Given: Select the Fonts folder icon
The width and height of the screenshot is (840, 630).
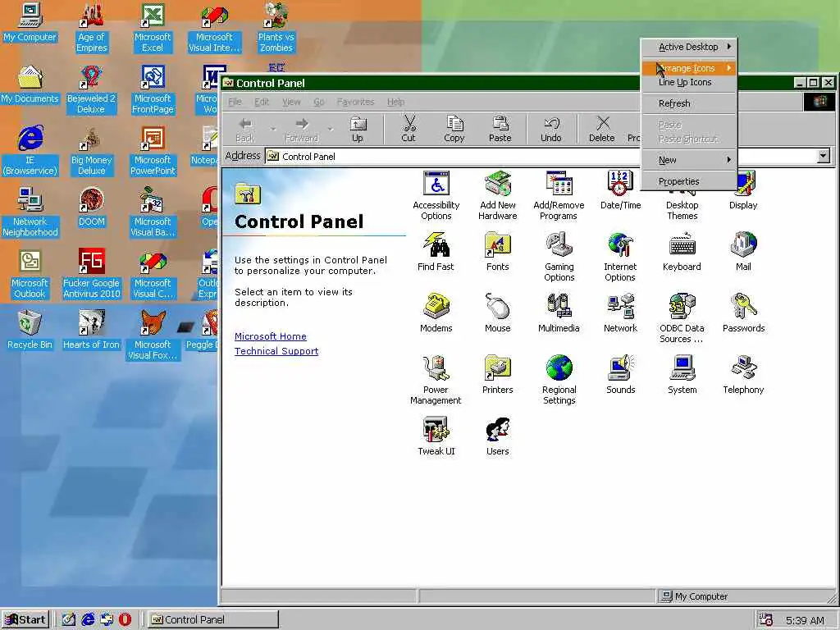Looking at the screenshot, I should 498,252.
